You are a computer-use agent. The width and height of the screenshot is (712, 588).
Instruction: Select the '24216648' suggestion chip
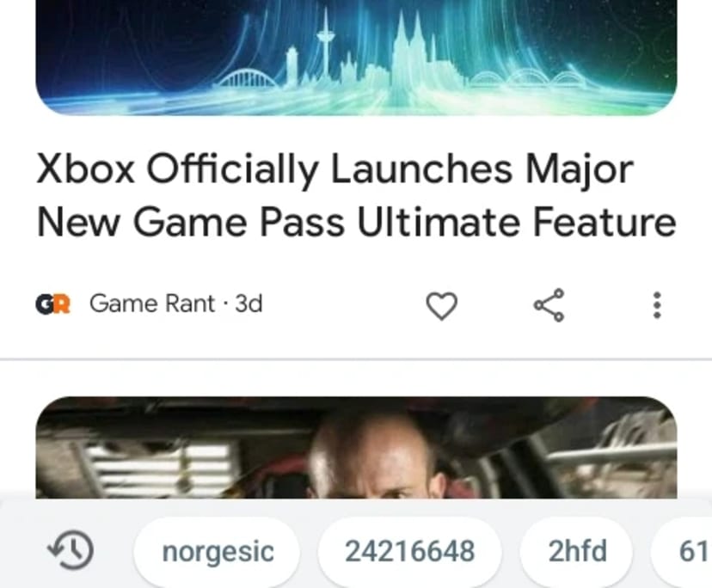point(409,552)
